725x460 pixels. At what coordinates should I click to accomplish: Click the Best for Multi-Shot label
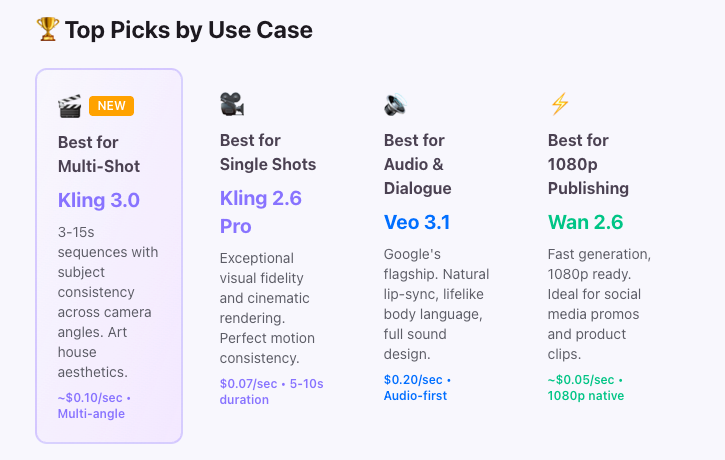(99, 154)
